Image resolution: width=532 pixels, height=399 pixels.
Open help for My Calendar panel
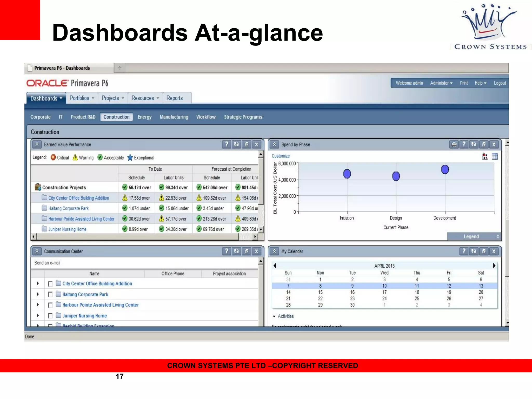(x=464, y=251)
